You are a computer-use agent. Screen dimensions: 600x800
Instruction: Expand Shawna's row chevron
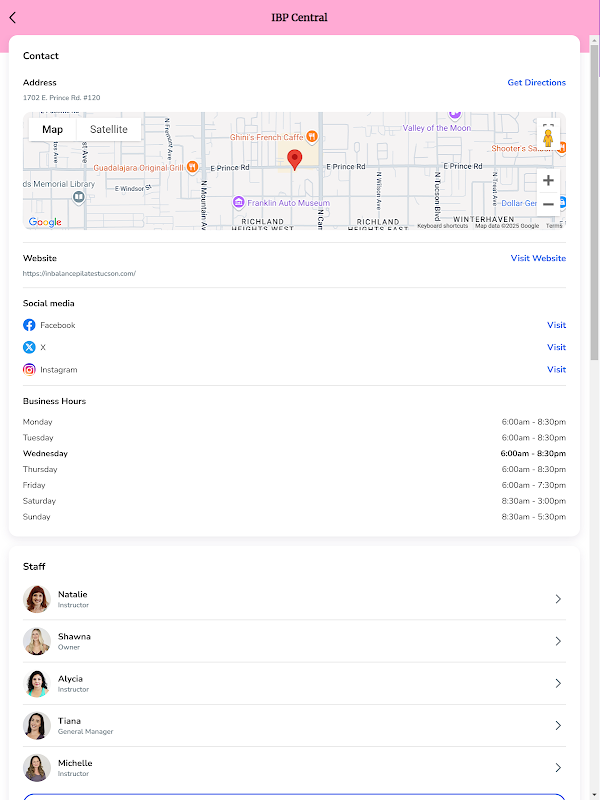[x=558, y=641]
